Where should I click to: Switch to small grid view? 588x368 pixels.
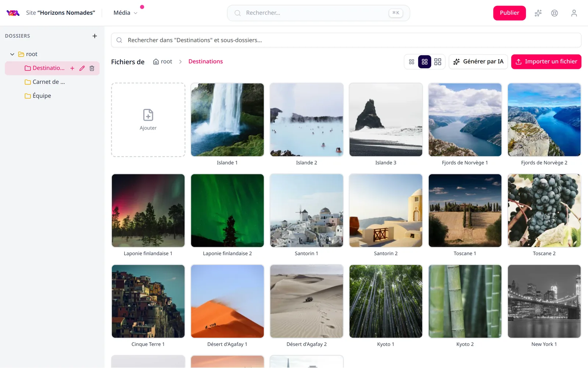tap(412, 62)
